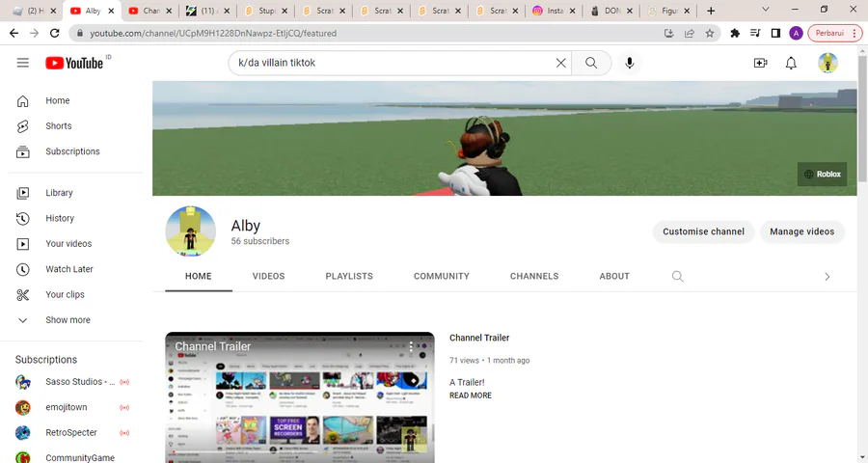Click the YouTube logo

[x=74, y=63]
